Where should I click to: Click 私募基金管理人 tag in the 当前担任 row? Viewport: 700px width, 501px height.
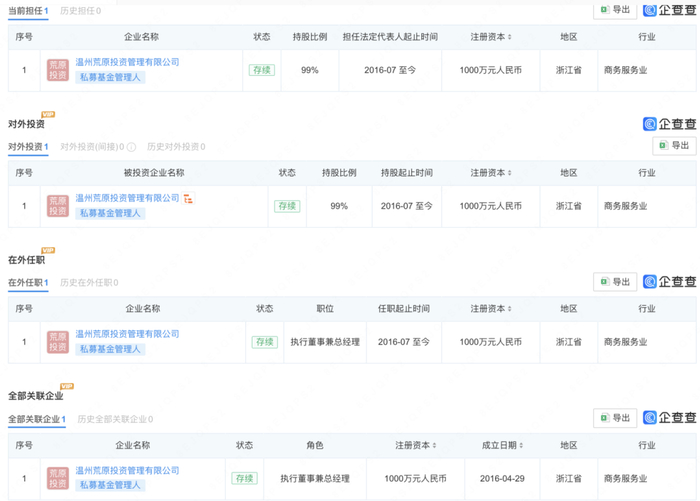pos(111,77)
